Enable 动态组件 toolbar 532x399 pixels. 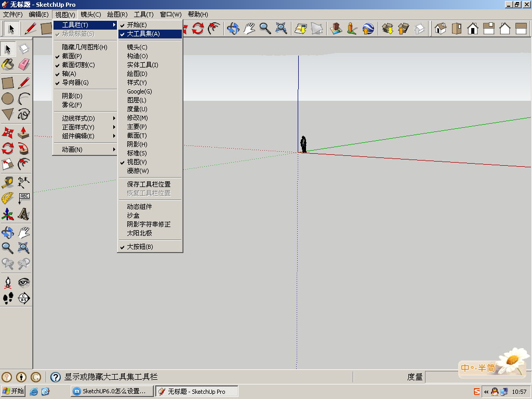point(150,207)
